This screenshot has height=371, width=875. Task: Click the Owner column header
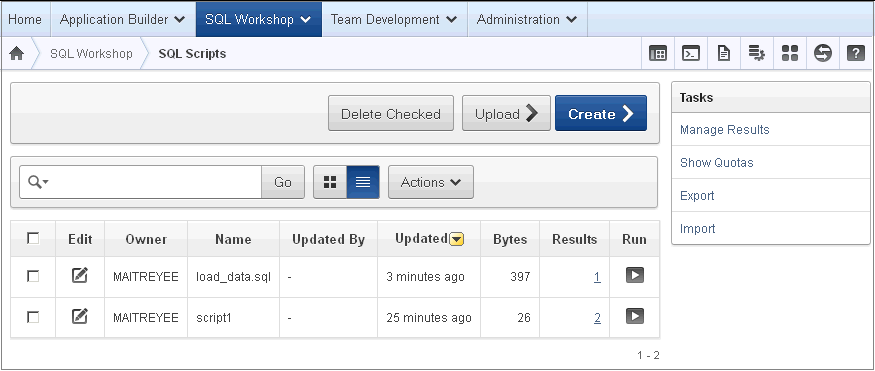click(x=146, y=239)
